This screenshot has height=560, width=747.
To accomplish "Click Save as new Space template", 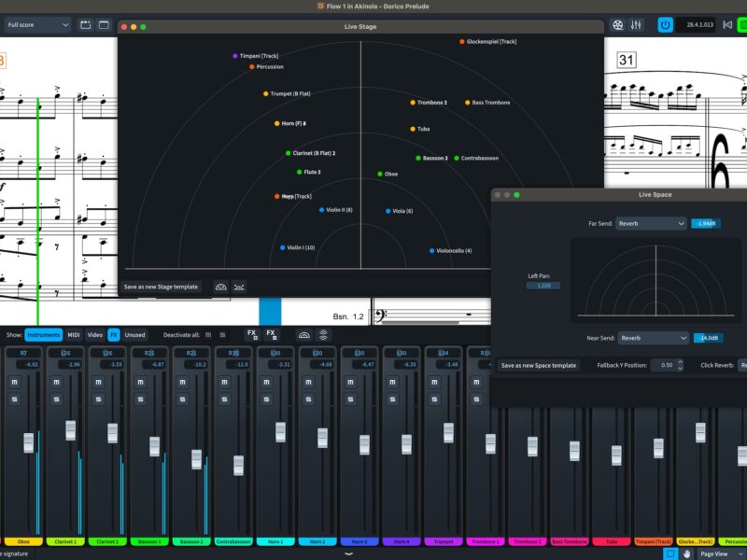I will tap(539, 365).
